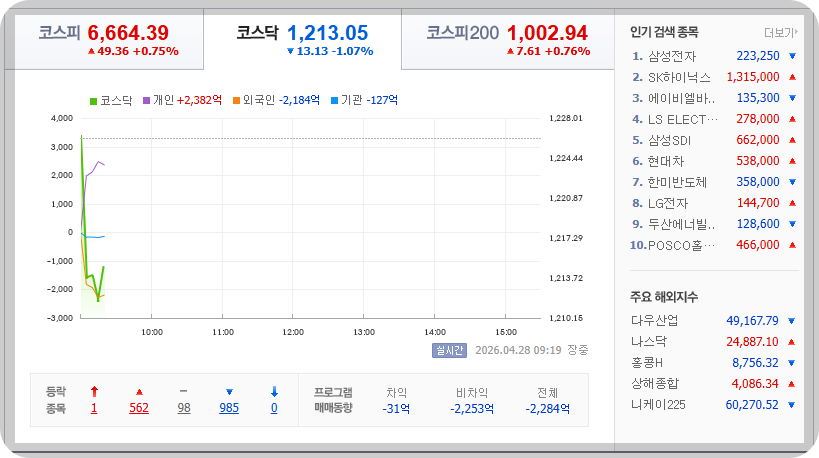Click the blue lower-limit arrow icon
This screenshot has height=458, width=819.
[x=274, y=392]
